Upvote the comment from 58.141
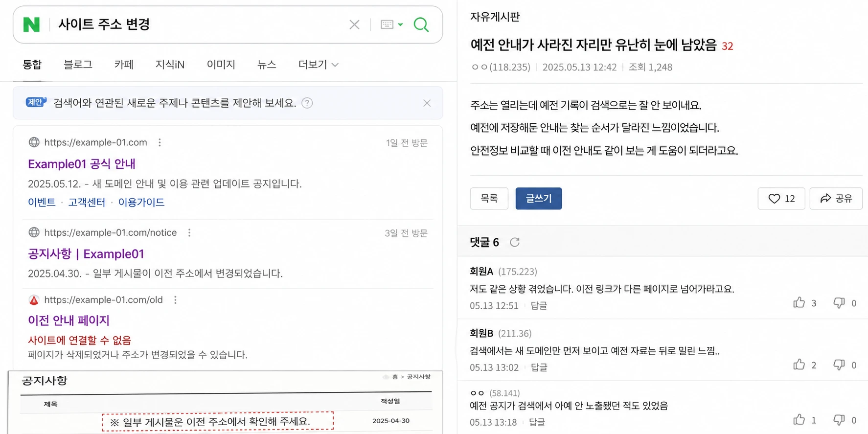 (799, 420)
